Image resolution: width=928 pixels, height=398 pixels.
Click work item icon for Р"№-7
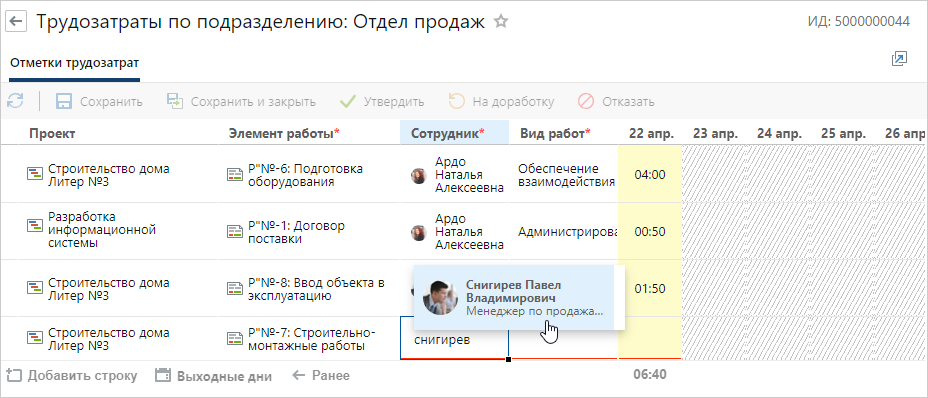[x=236, y=339]
